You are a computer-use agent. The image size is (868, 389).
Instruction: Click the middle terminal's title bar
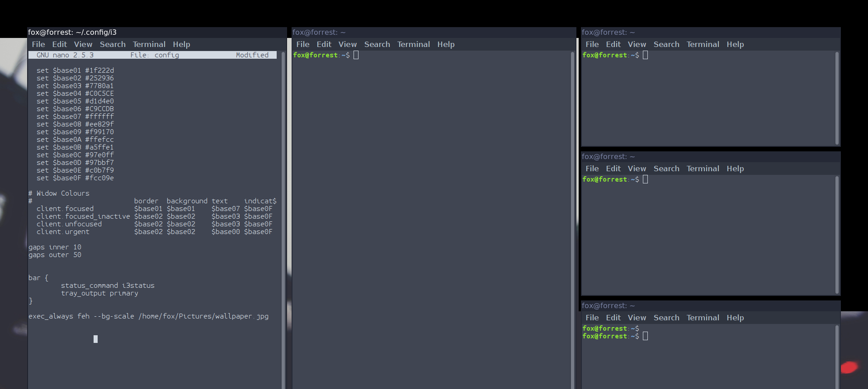pos(434,32)
